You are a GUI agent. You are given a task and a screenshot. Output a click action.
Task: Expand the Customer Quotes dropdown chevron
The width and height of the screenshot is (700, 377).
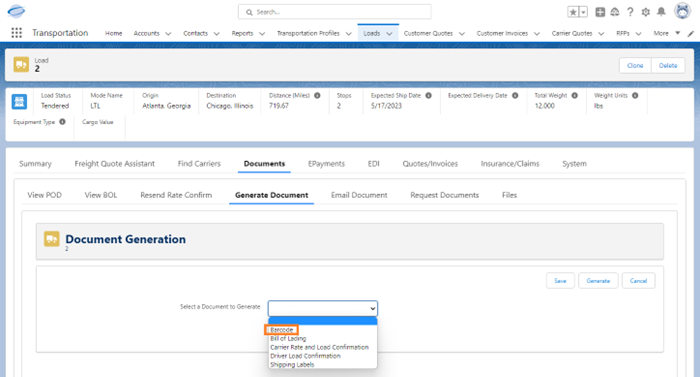coord(462,34)
